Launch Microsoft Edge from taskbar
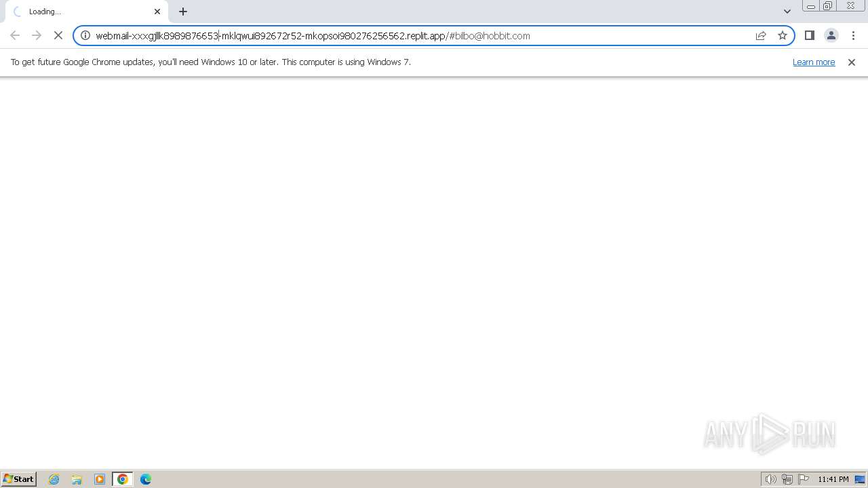The width and height of the screenshot is (868, 488). pyautogui.click(x=146, y=479)
